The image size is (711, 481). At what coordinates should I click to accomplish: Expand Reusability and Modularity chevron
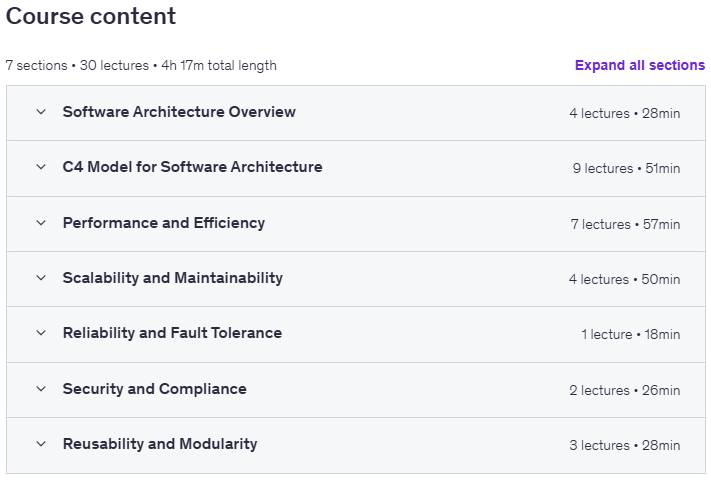pos(41,443)
